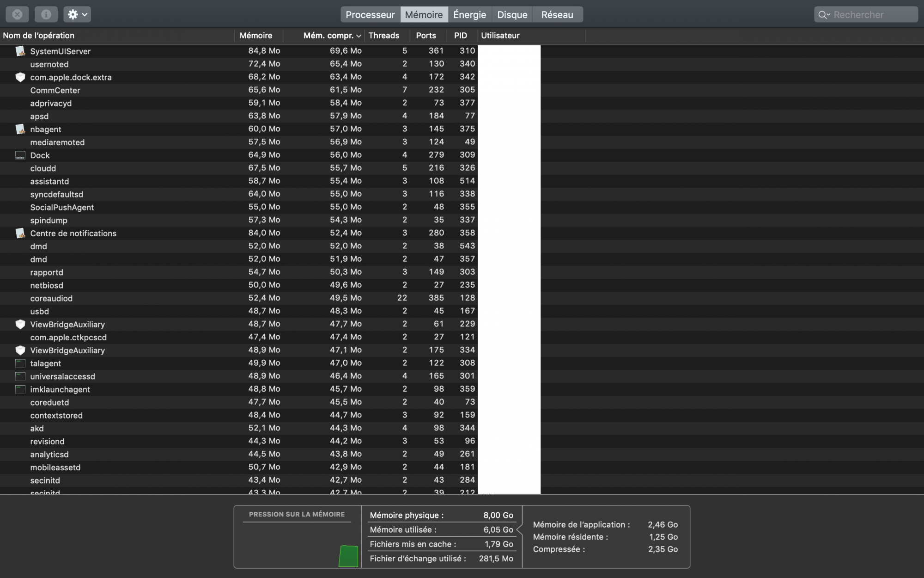Image resolution: width=924 pixels, height=578 pixels.
Task: Sort by Mémoire column header
Action: click(259, 36)
